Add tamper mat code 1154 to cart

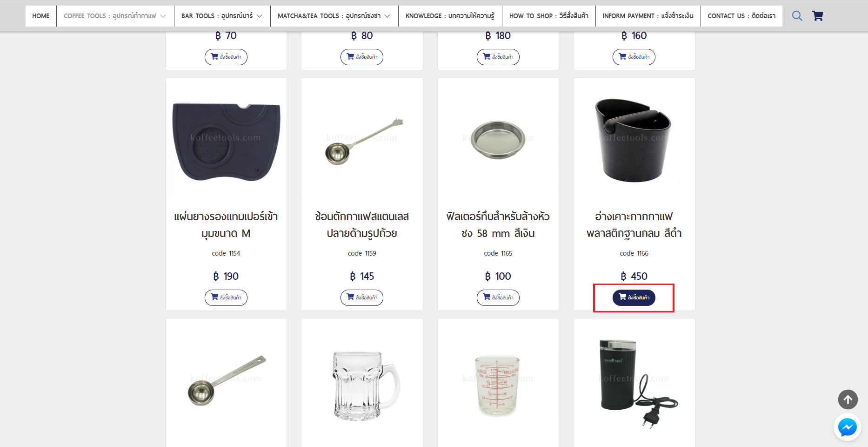pos(226,298)
